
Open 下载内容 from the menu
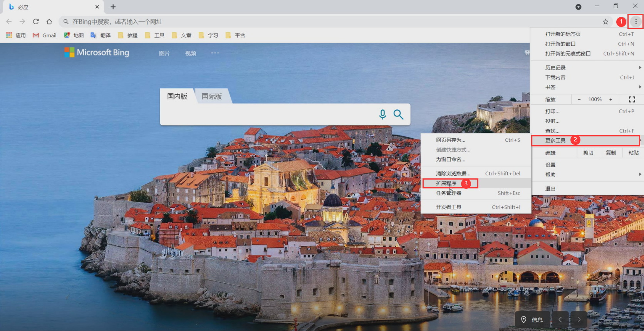coord(586,77)
